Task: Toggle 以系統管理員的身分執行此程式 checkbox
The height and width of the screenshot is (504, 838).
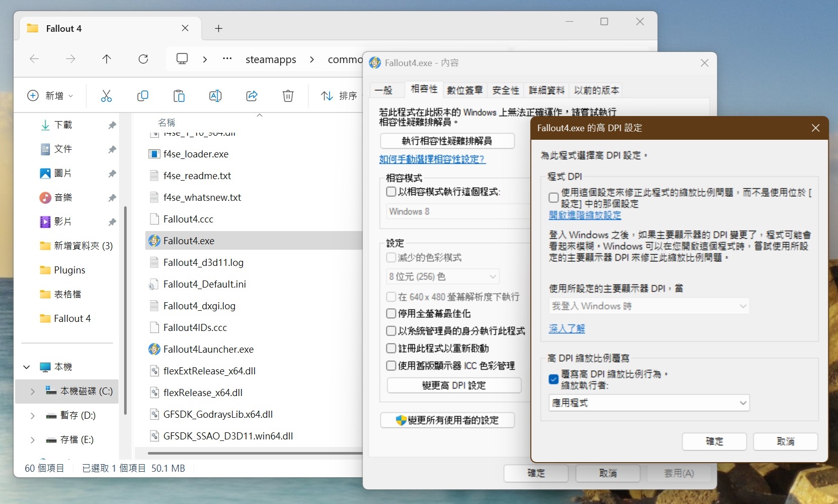Action: [391, 331]
